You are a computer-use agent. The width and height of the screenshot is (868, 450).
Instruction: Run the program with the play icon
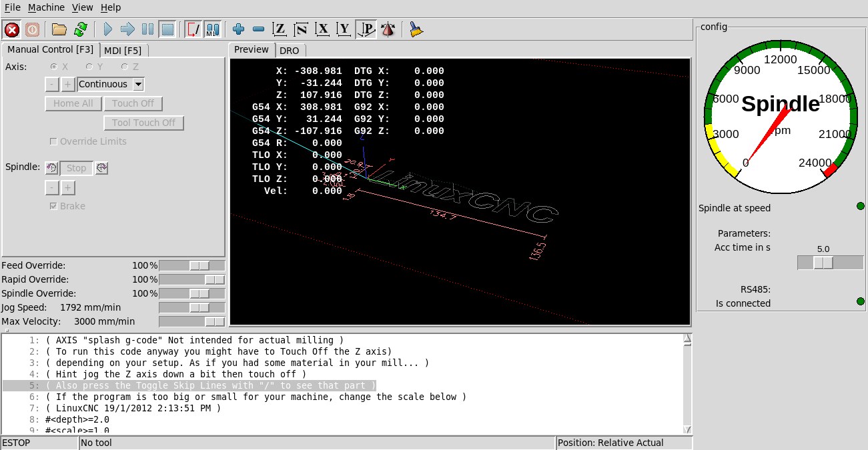(x=108, y=29)
